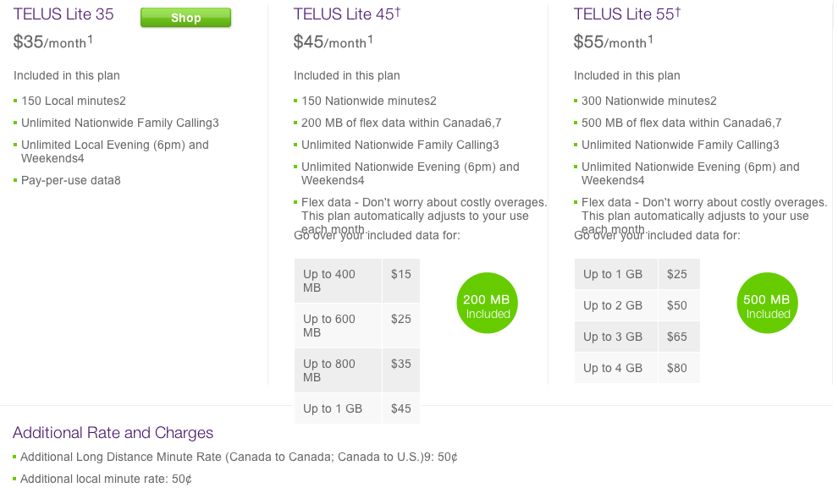Screen dimensions: 838x504
Task: Click Additional local minute rate line
Action: (x=106, y=479)
